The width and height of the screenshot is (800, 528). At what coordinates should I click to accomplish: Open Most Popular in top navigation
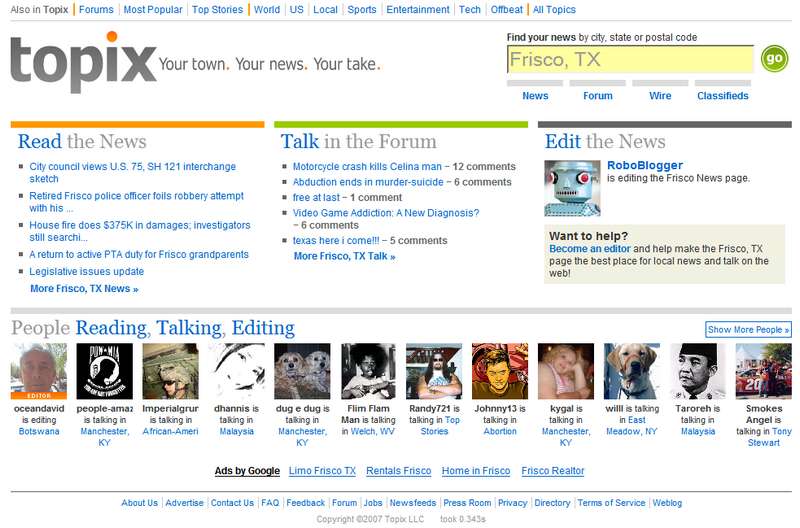tap(153, 9)
